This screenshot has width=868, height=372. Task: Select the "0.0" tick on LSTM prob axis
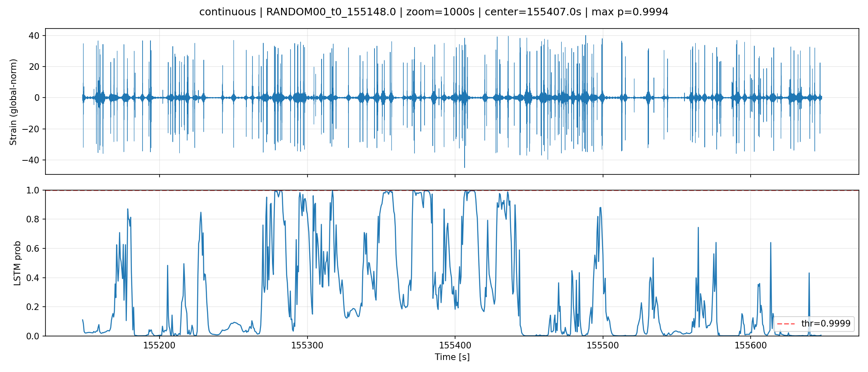[32, 336]
